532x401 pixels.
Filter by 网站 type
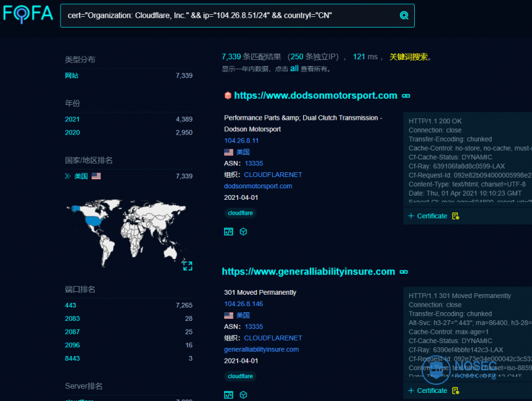[x=71, y=75]
